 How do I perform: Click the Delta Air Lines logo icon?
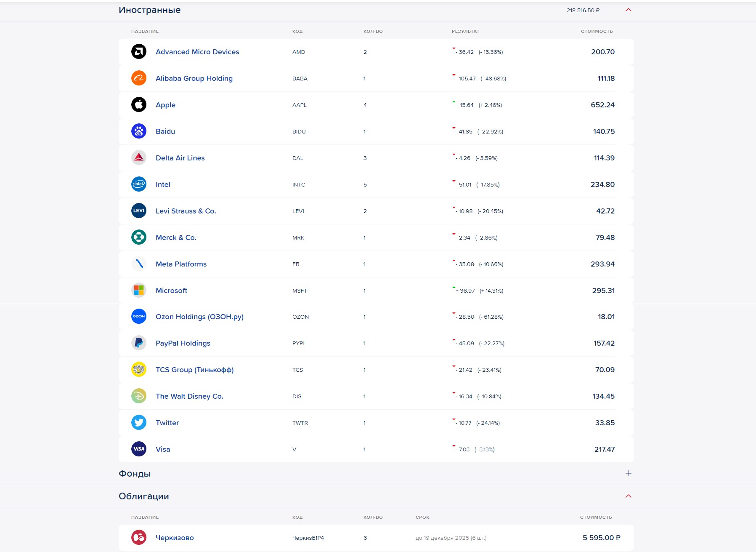click(139, 158)
